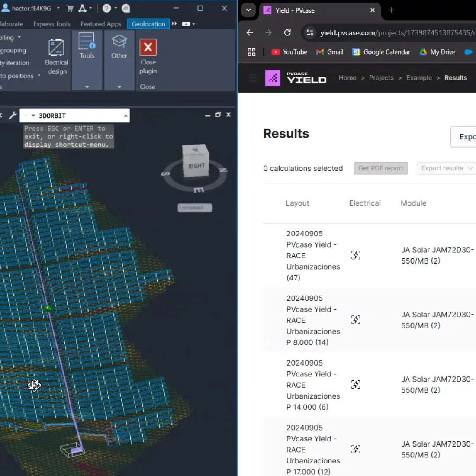Expand the hector.fE4K9G account dropdown
Image resolution: width=476 pixels, height=476 pixels.
[x=58, y=8]
